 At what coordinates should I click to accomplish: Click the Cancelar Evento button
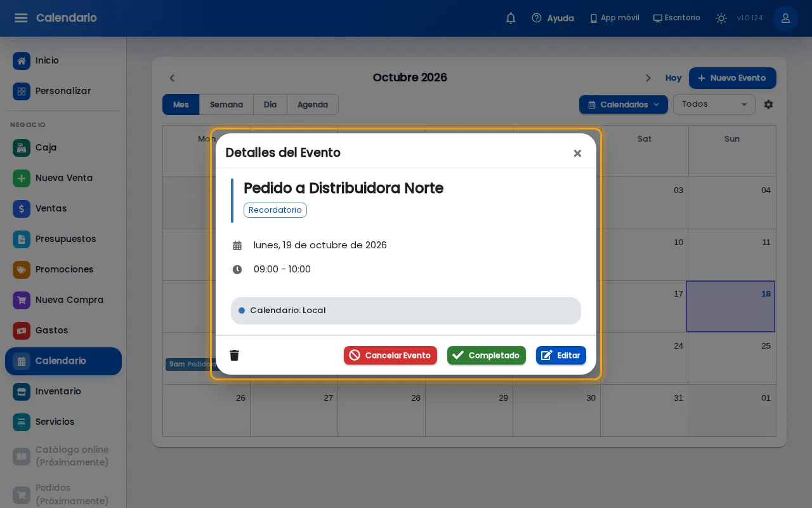pos(390,356)
